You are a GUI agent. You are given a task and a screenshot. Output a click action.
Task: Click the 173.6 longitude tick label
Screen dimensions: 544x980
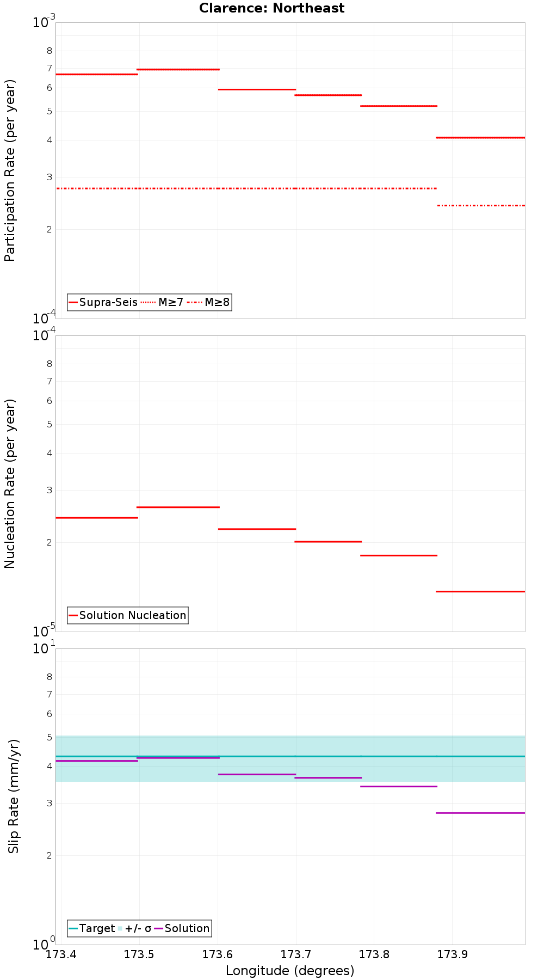click(218, 954)
